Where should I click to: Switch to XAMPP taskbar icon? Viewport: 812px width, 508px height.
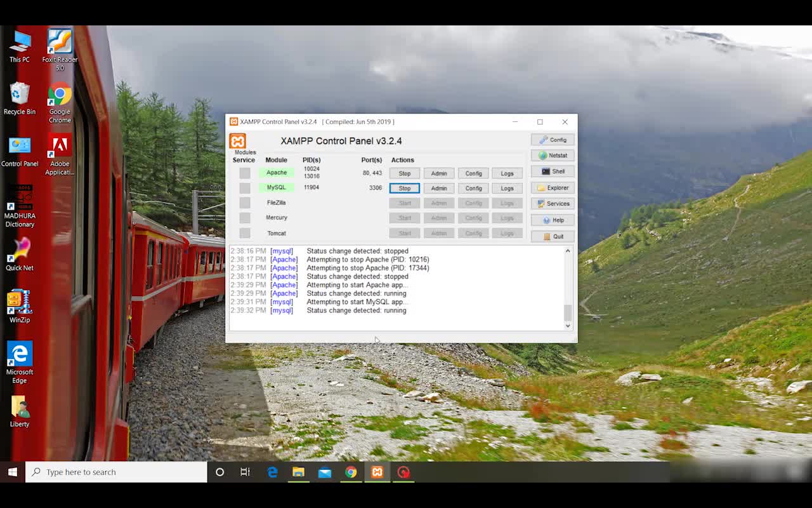[x=377, y=472]
